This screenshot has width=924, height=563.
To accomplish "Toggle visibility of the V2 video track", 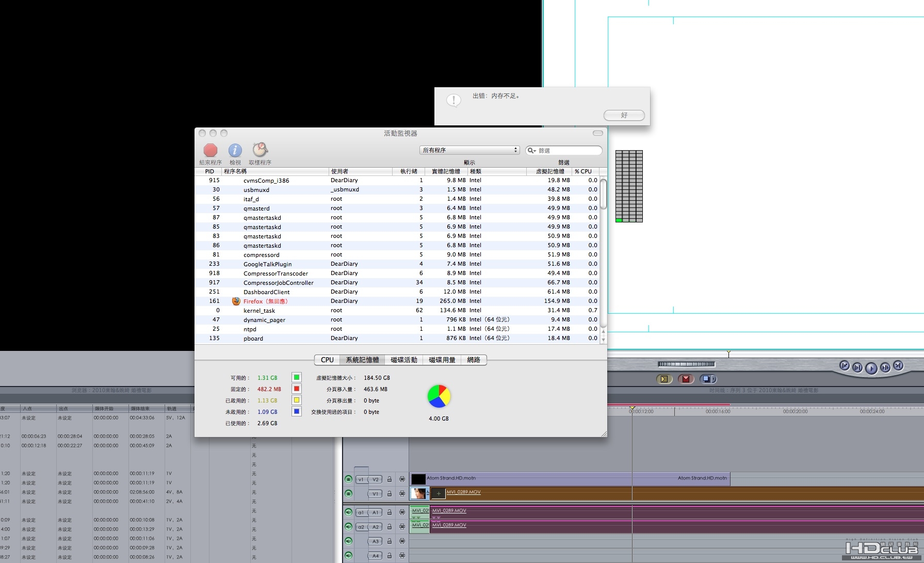I will pyautogui.click(x=349, y=479).
